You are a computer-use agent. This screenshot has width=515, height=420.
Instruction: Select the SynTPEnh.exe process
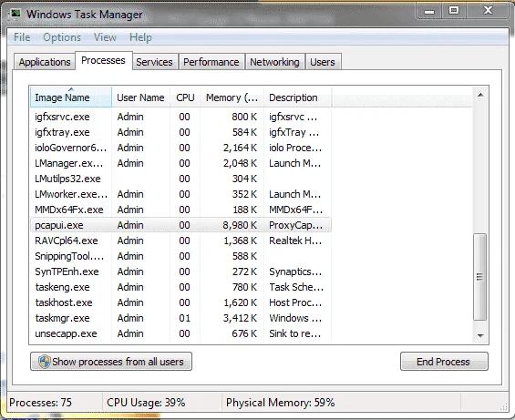(180, 271)
